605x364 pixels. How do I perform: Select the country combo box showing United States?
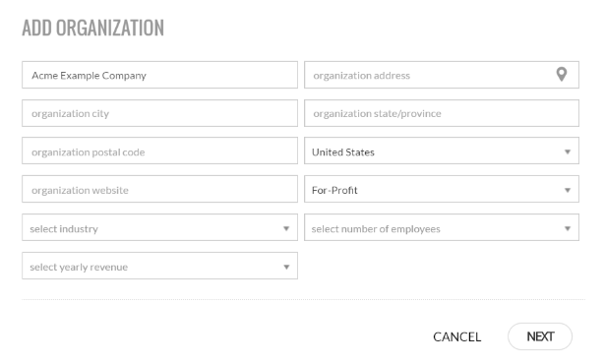442,151
